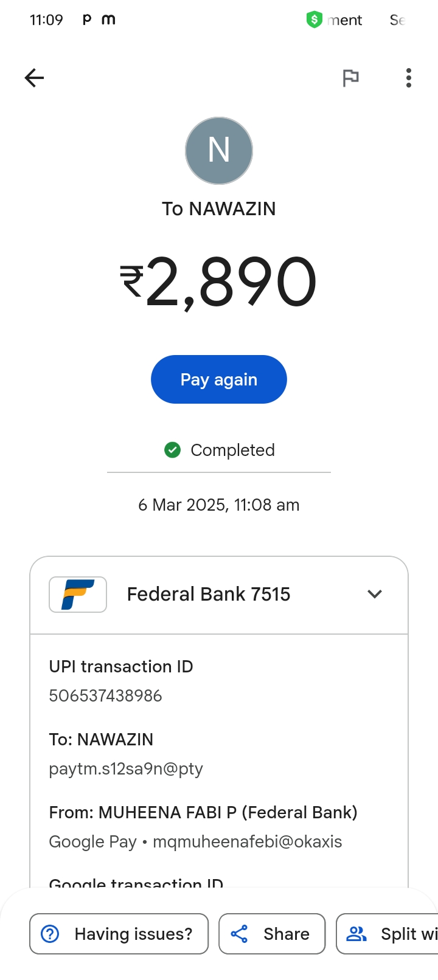
Task: Tap the ₹2,890 amount text
Action: point(219,282)
